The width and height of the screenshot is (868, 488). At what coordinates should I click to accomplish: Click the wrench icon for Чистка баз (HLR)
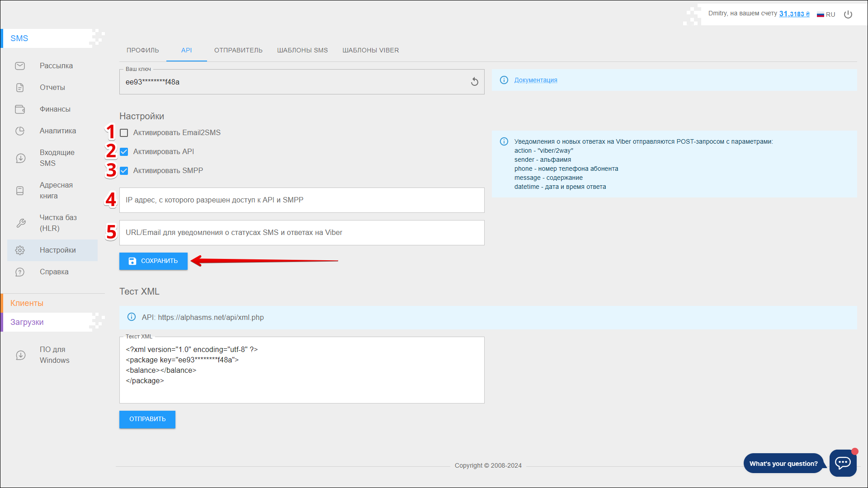pos(21,223)
